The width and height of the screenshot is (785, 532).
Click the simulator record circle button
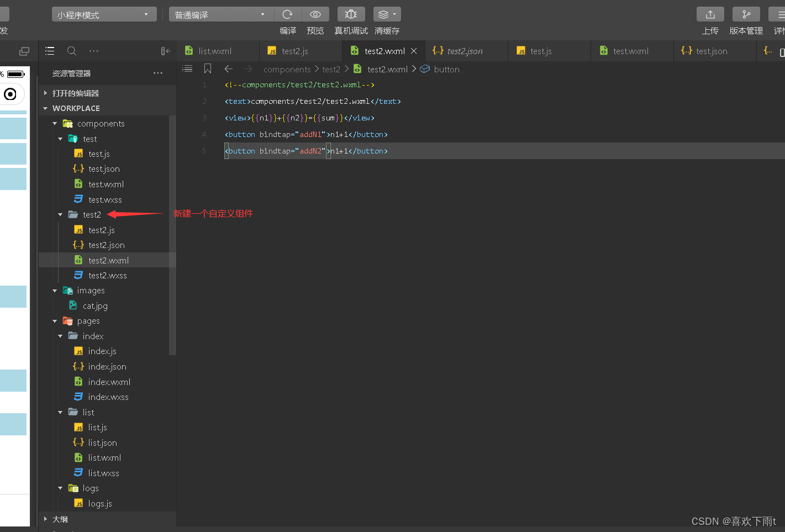tap(10, 94)
